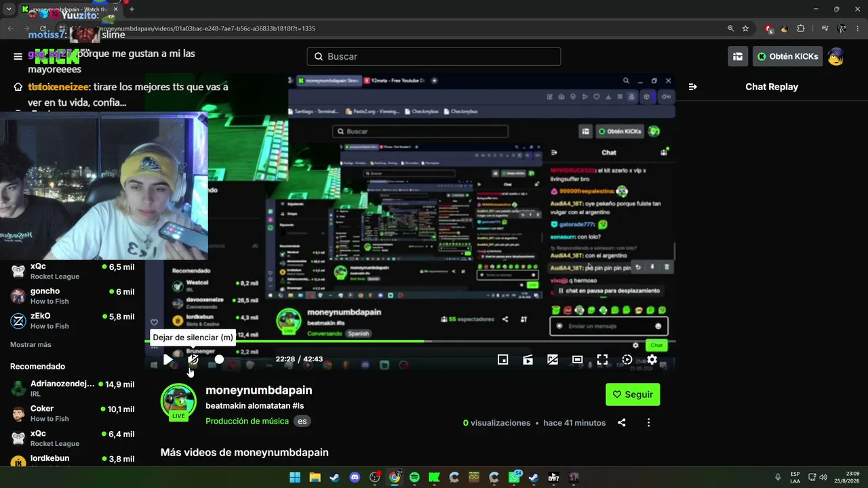Expand the list with Mostrar más

pyautogui.click(x=31, y=344)
